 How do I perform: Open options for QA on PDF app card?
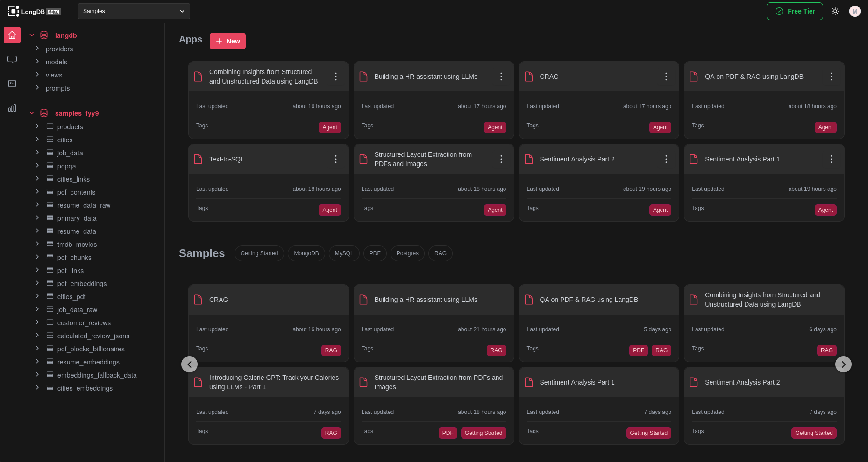(832, 77)
